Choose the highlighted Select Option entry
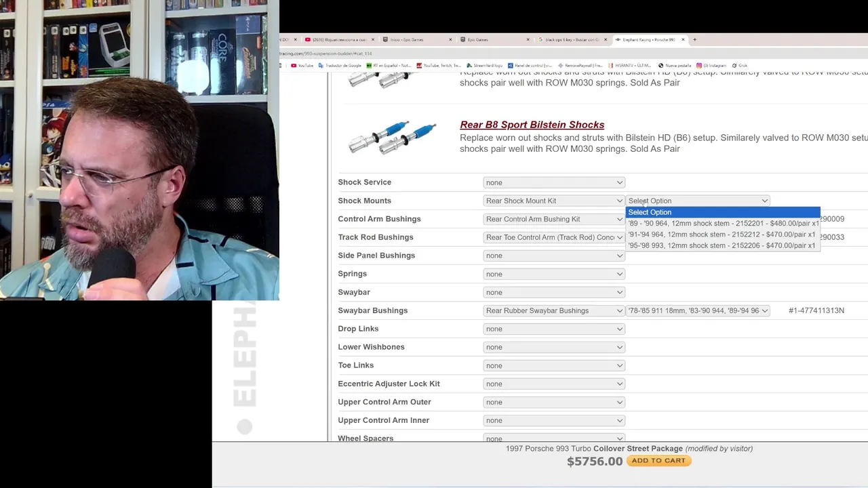This screenshot has height=488, width=868. coord(723,212)
